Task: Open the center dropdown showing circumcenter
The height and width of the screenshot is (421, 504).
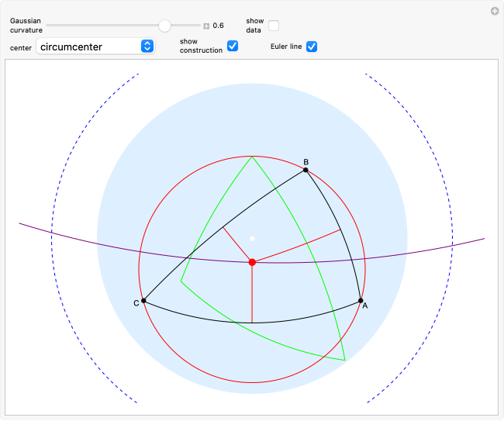Action: click(95, 47)
